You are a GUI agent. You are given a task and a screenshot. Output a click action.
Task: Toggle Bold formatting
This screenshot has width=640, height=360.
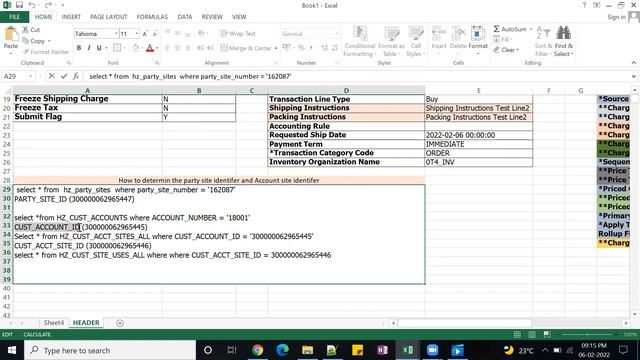[79, 48]
